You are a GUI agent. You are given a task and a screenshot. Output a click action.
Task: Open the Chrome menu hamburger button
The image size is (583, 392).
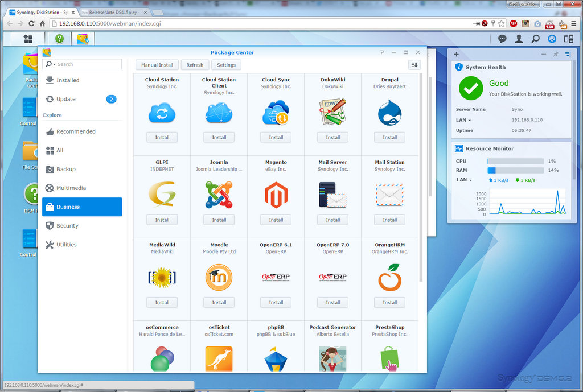point(574,23)
